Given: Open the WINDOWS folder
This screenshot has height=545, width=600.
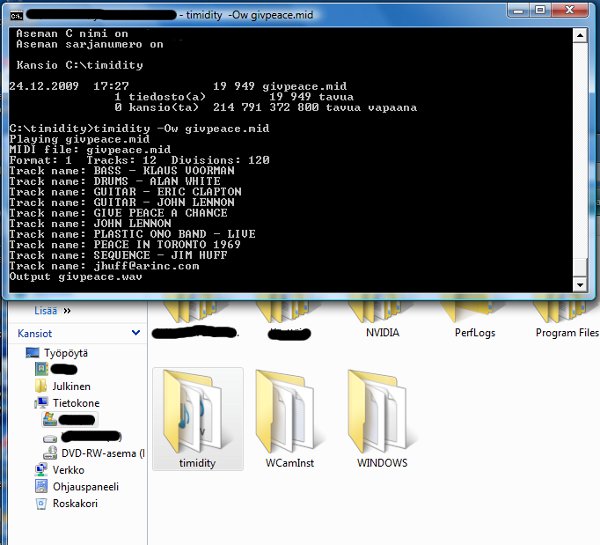Looking at the screenshot, I should click(382, 419).
